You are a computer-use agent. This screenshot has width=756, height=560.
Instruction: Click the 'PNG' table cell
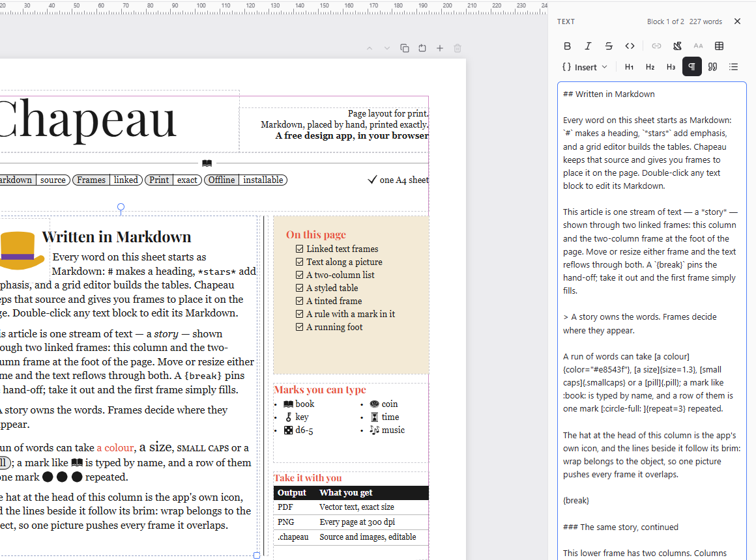point(286,522)
